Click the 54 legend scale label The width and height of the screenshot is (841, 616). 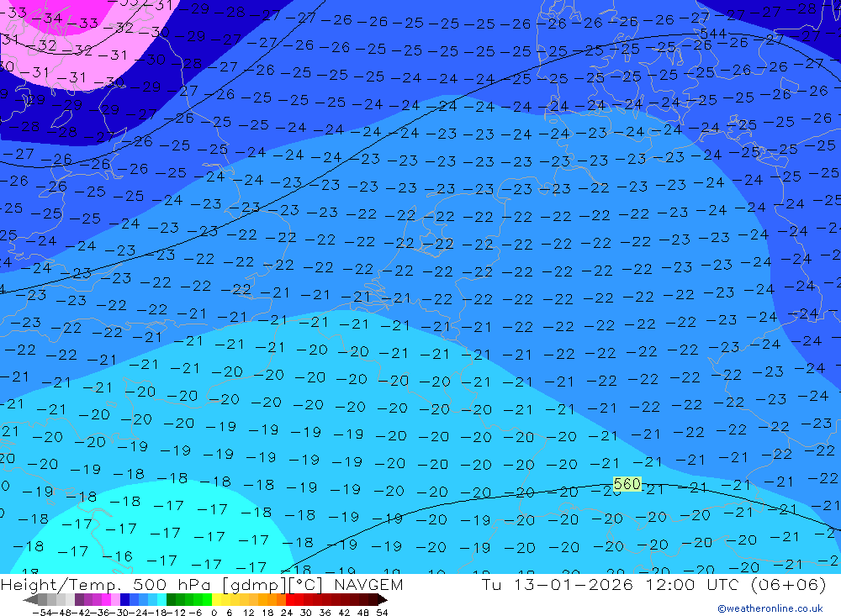point(382,613)
